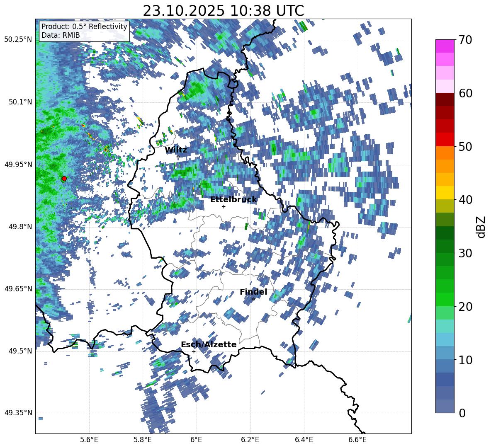Click the 49.8°N latitude label

click(20, 227)
